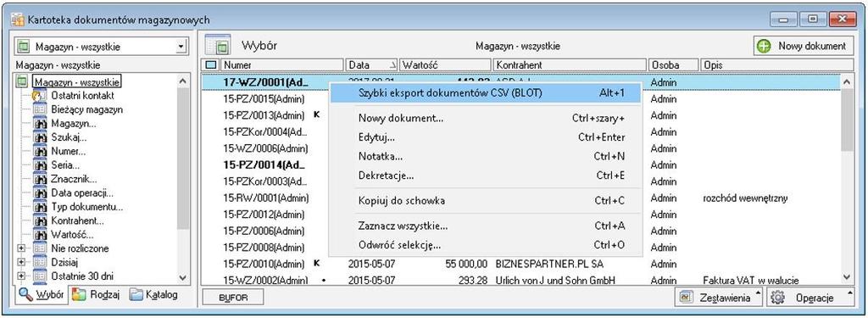Image resolution: width=868 pixels, height=318 pixels.
Task: Click document list vertical scrollbar thumb
Action: 847,120
